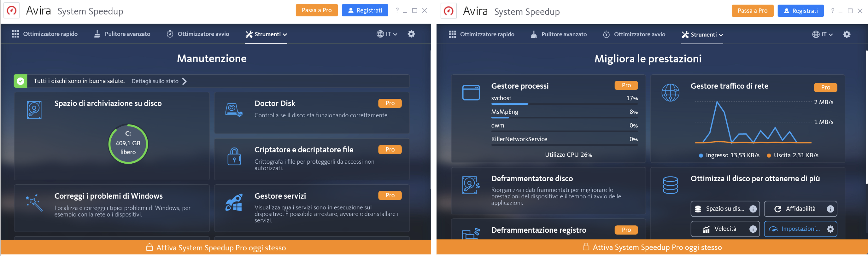
Task: Open help question mark in right window
Action: click(833, 11)
